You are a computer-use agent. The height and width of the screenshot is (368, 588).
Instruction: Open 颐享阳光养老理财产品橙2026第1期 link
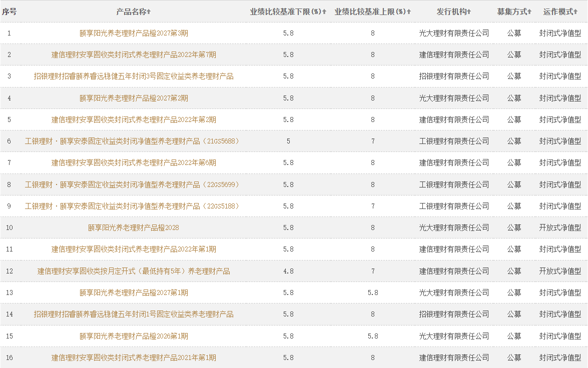134,336
